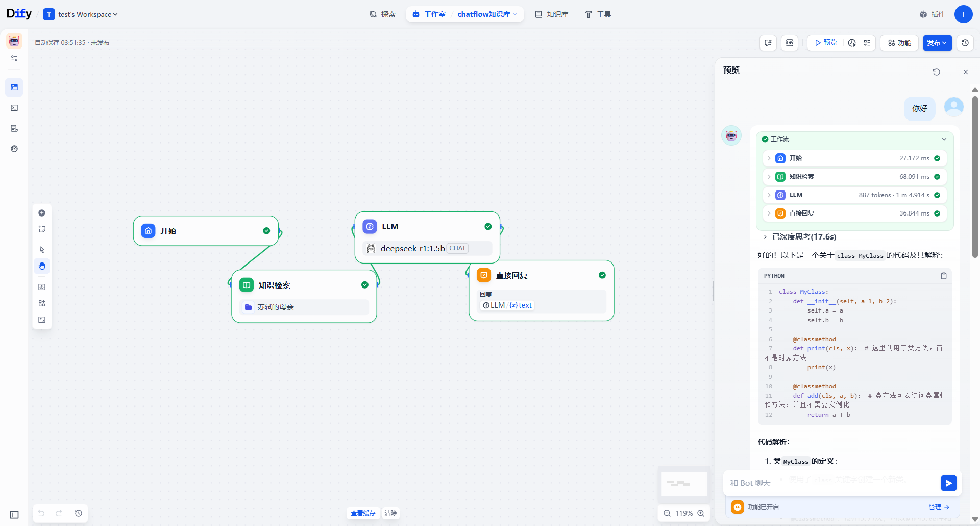
Task: Click the 你好 user message bubble
Action: (x=920, y=109)
